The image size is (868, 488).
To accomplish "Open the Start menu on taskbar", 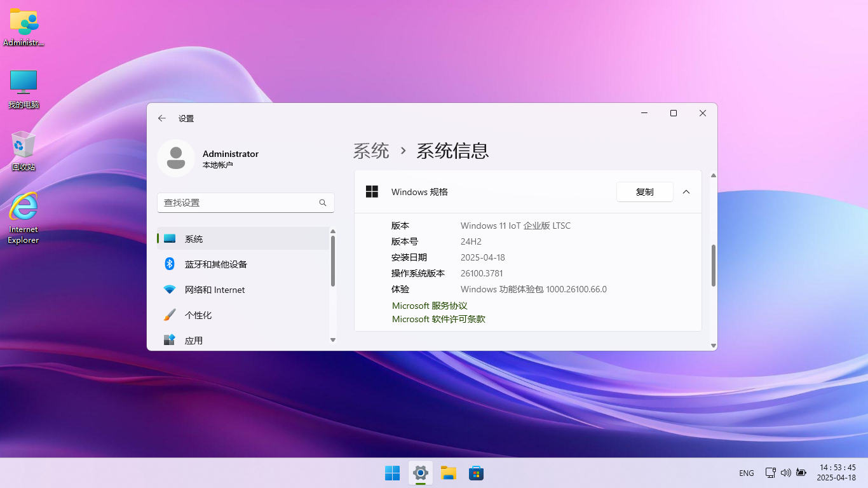I will (393, 473).
